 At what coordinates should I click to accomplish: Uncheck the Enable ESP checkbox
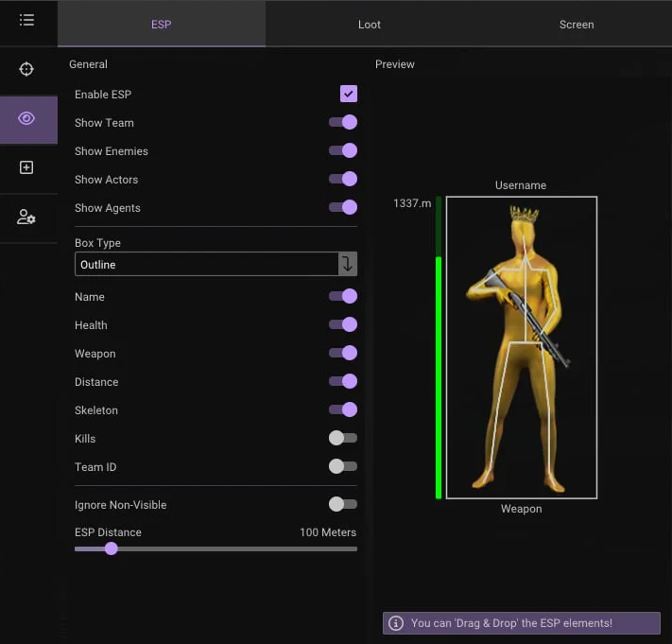click(x=349, y=94)
